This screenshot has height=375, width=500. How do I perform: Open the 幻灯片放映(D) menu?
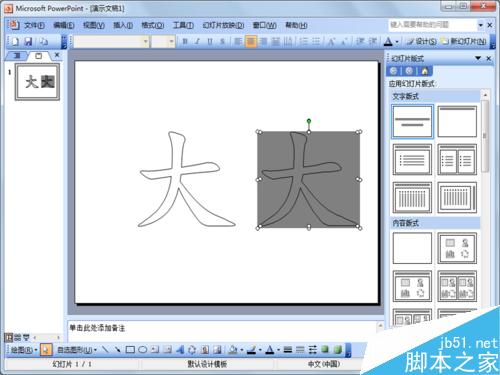[223, 25]
